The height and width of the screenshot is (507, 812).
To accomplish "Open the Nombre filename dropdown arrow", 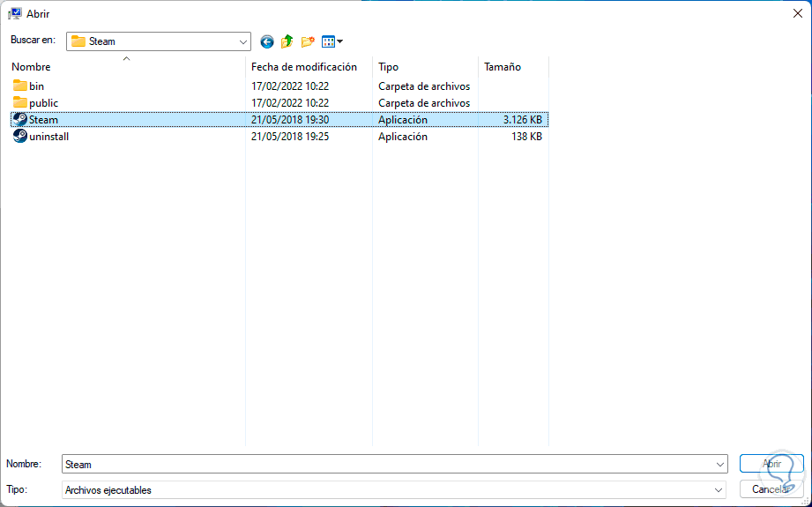I will tap(719, 464).
